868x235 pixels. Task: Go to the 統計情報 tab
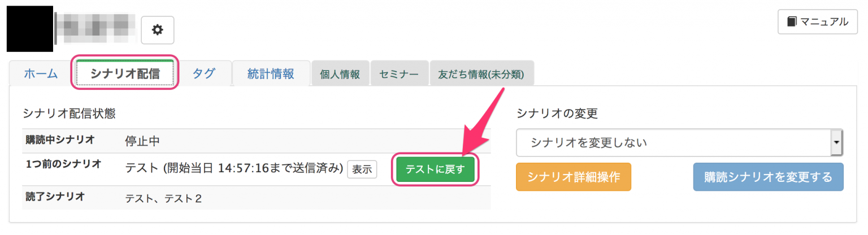[x=271, y=73]
